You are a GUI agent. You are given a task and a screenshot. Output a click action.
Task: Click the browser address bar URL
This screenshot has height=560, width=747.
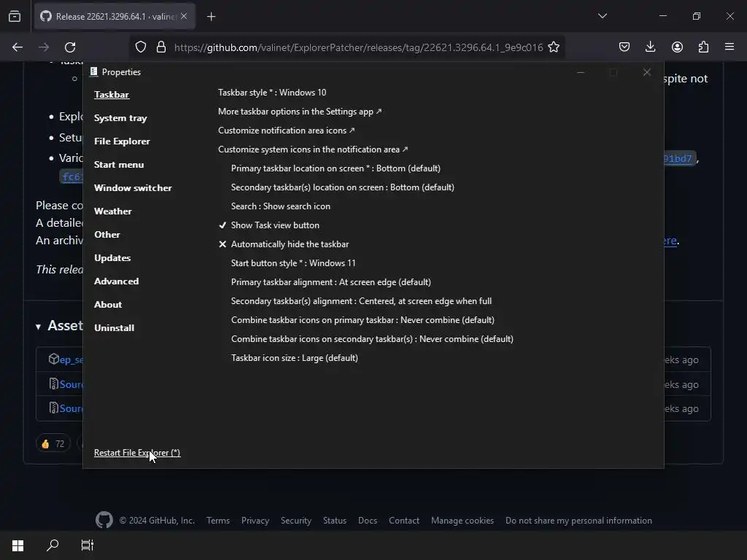358,47
